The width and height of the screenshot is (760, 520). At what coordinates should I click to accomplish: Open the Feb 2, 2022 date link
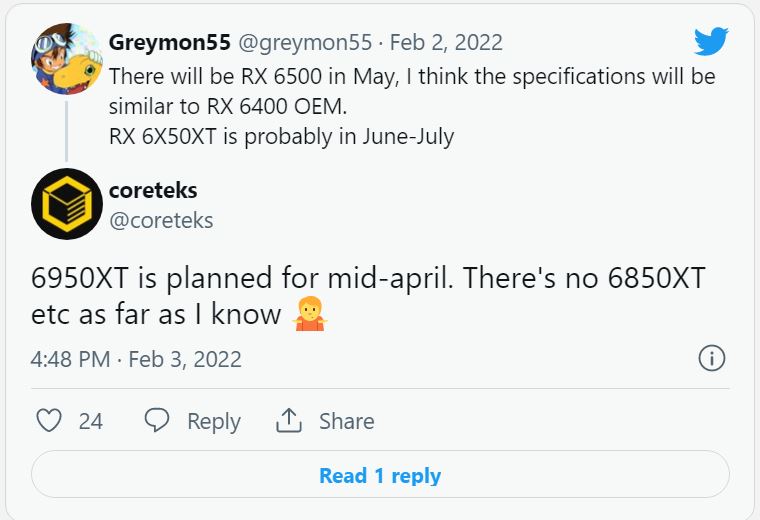pyautogui.click(x=446, y=43)
